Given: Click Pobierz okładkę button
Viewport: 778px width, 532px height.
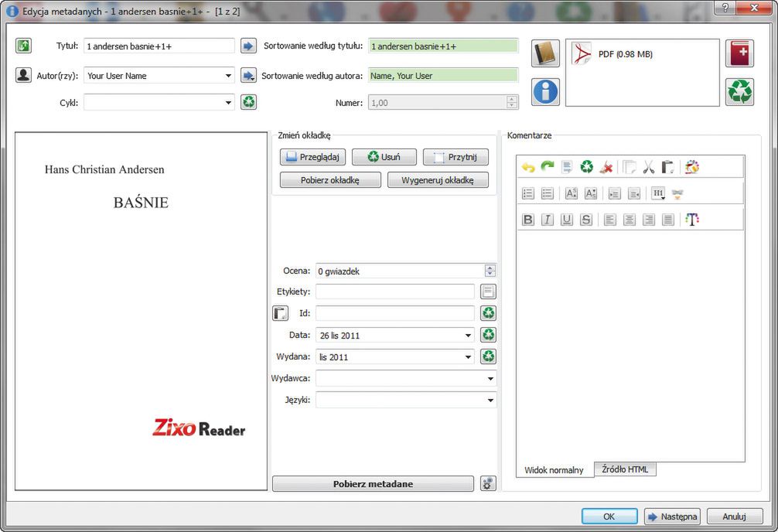Looking at the screenshot, I should [330, 179].
